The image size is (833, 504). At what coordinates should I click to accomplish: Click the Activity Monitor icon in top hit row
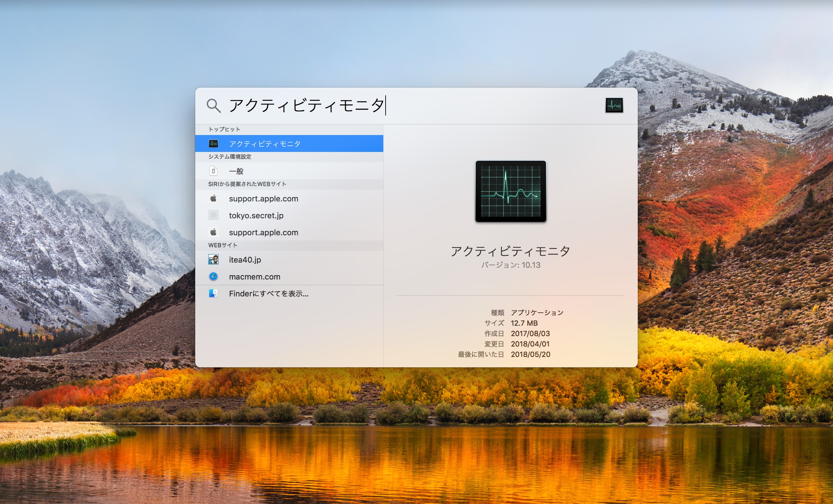pyautogui.click(x=213, y=144)
